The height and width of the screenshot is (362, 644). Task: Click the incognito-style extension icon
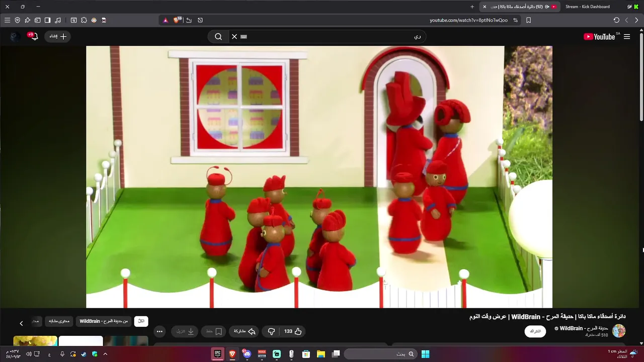click(x=104, y=20)
